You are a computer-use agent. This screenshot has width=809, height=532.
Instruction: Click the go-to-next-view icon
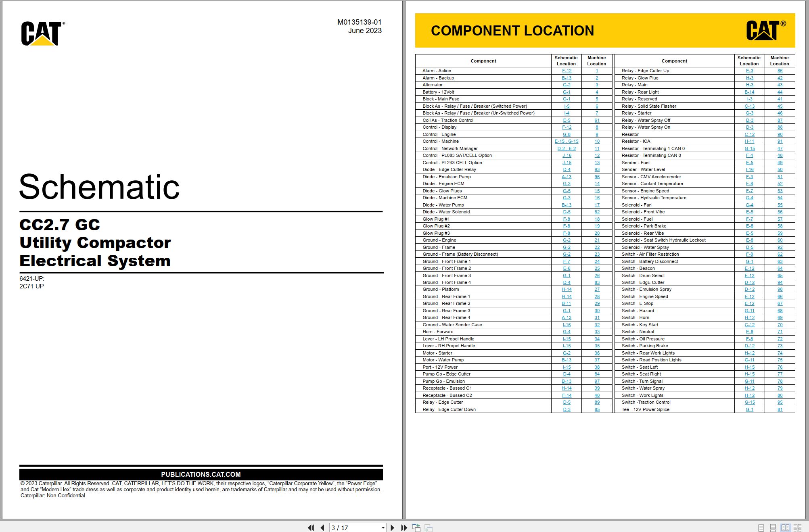tap(429, 528)
